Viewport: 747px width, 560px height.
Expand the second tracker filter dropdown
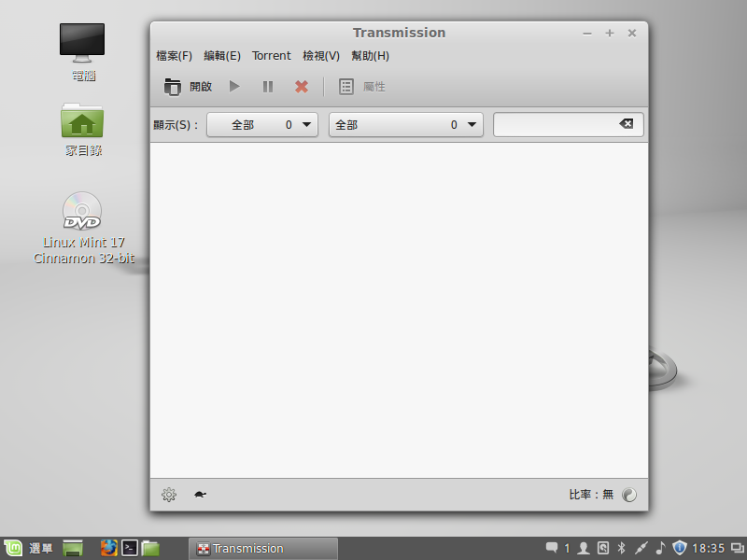406,124
